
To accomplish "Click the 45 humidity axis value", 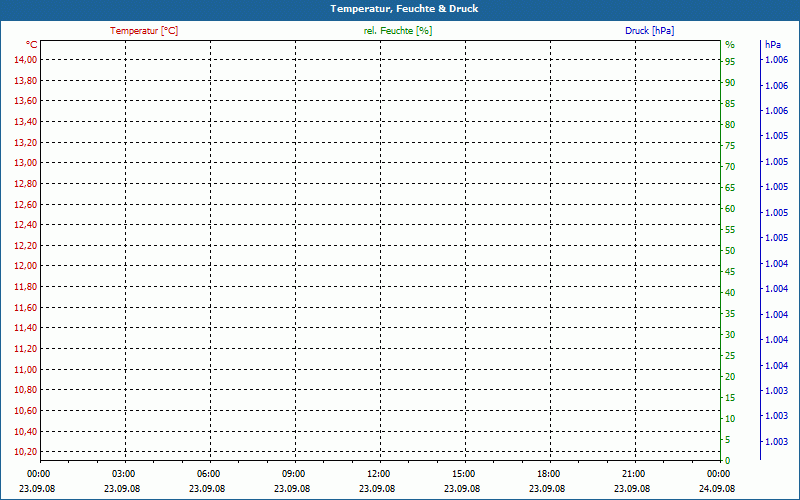I will pyautogui.click(x=730, y=272).
